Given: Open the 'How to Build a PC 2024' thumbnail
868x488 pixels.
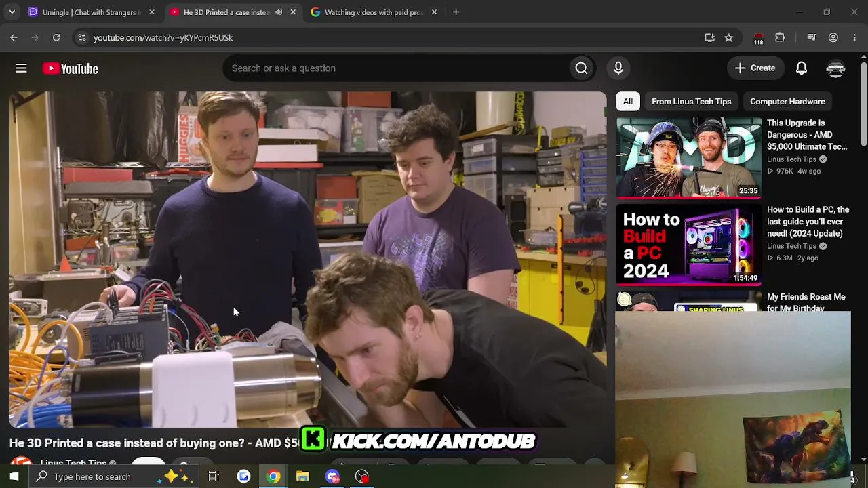Looking at the screenshot, I should (689, 244).
